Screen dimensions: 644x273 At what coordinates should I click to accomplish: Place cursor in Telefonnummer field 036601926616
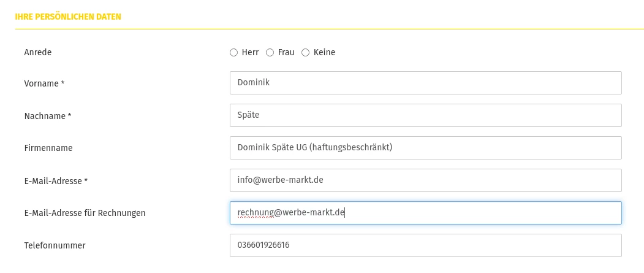point(425,245)
